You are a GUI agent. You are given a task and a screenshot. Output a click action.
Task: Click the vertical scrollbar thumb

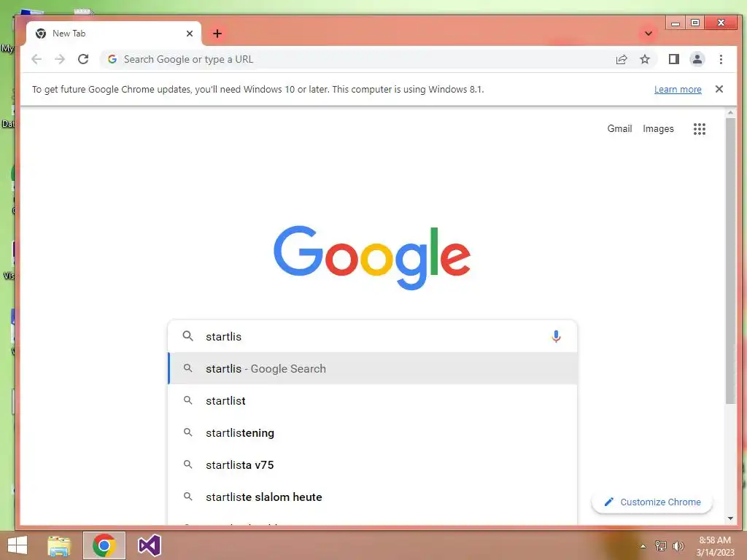coord(730,261)
